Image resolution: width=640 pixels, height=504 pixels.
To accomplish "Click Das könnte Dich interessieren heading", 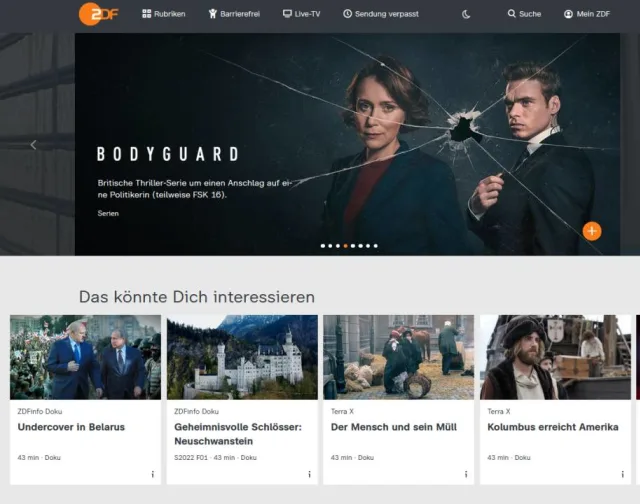I will tap(197, 297).
